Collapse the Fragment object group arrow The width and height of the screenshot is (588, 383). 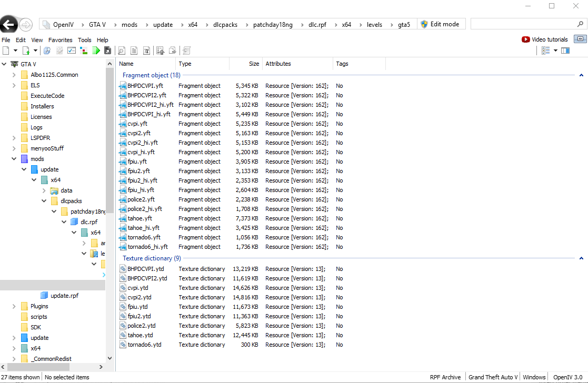pyautogui.click(x=581, y=75)
